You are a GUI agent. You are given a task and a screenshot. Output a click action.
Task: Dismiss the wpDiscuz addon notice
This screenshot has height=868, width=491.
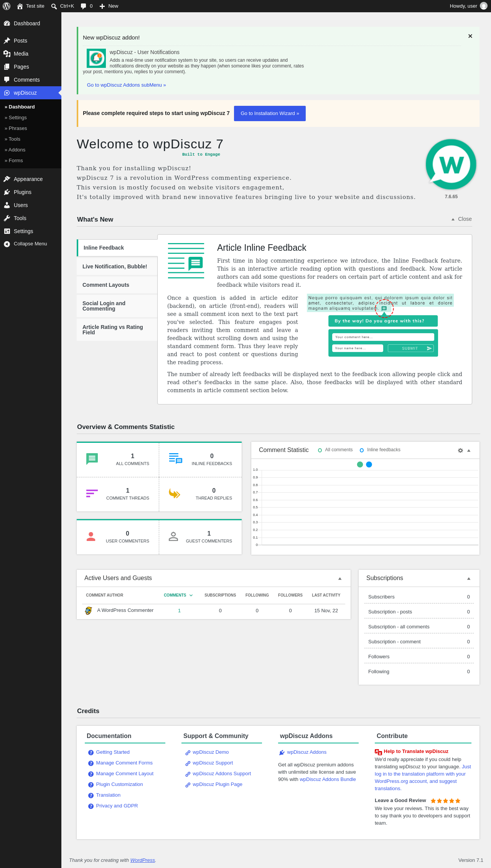pos(470,36)
